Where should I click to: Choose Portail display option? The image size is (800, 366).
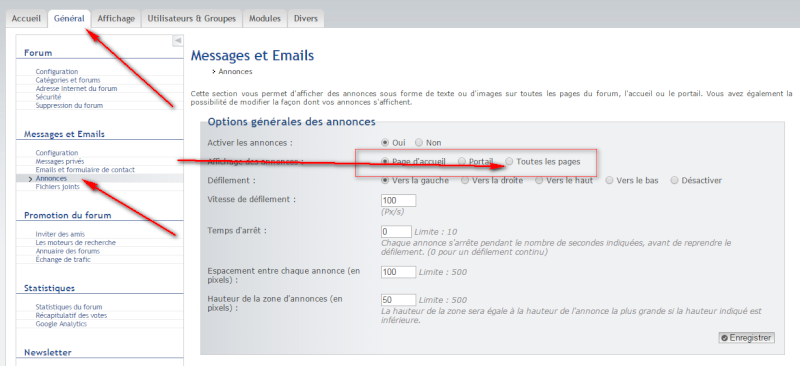[x=462, y=161]
